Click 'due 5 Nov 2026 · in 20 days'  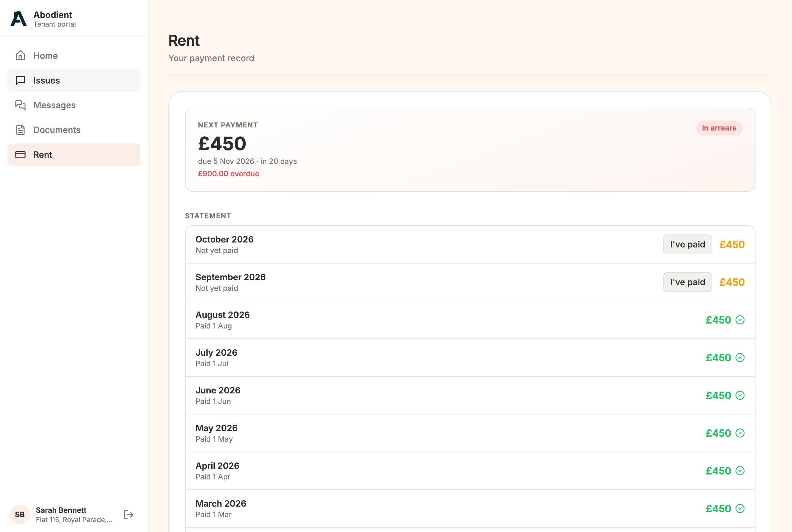click(247, 161)
